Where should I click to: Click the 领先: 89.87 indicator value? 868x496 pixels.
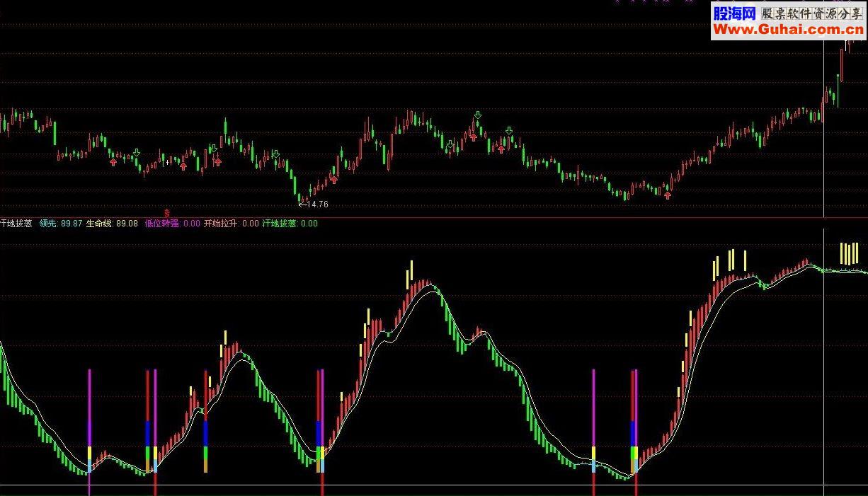click(x=61, y=224)
